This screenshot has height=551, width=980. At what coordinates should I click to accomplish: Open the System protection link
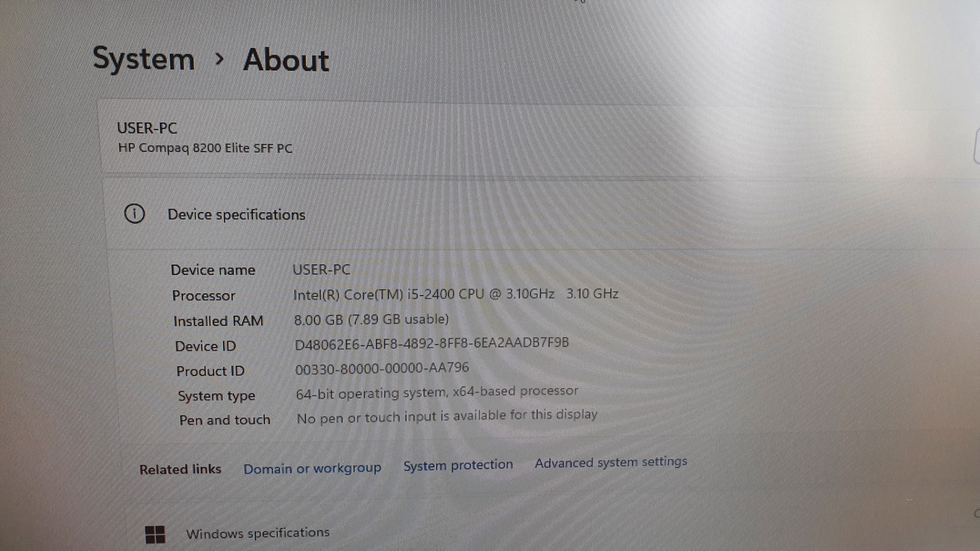click(458, 465)
